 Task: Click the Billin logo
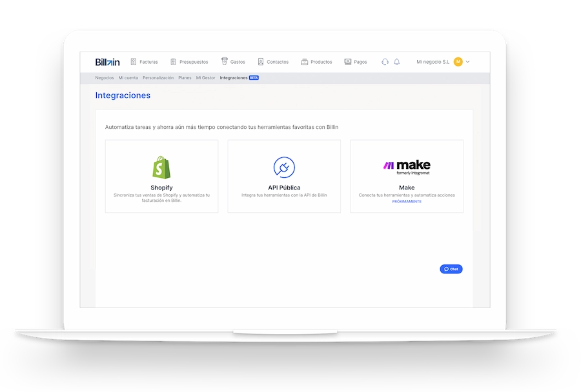coord(107,62)
